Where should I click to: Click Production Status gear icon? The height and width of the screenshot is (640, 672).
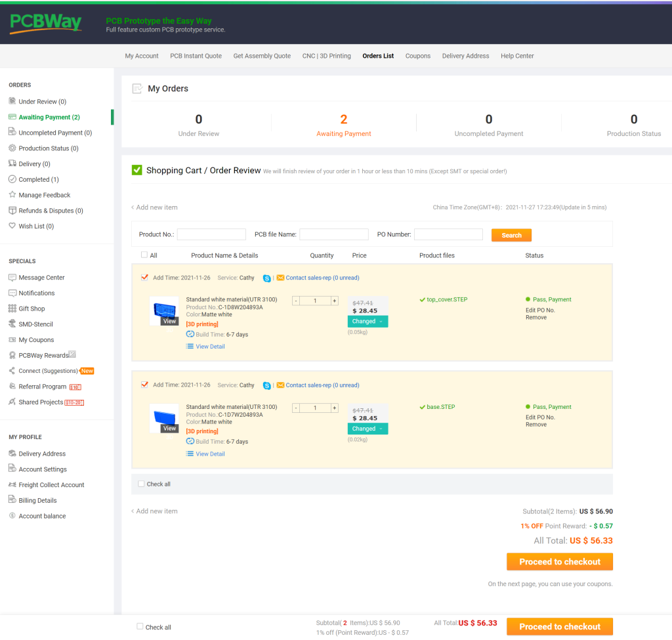(x=12, y=148)
